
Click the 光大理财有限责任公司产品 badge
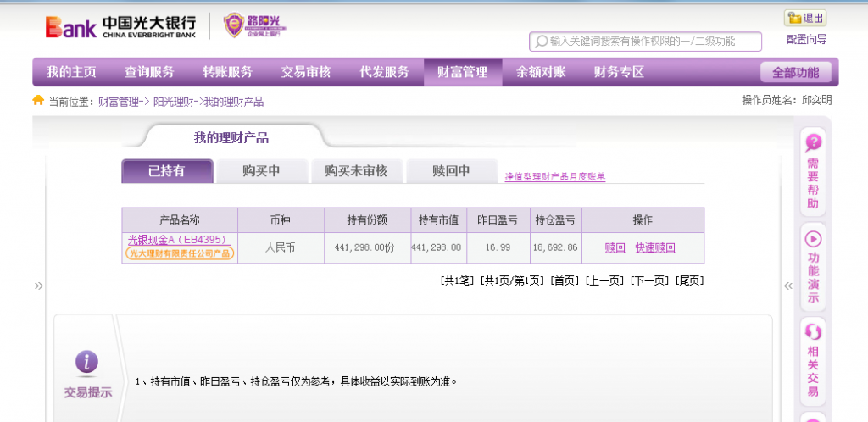point(180,253)
